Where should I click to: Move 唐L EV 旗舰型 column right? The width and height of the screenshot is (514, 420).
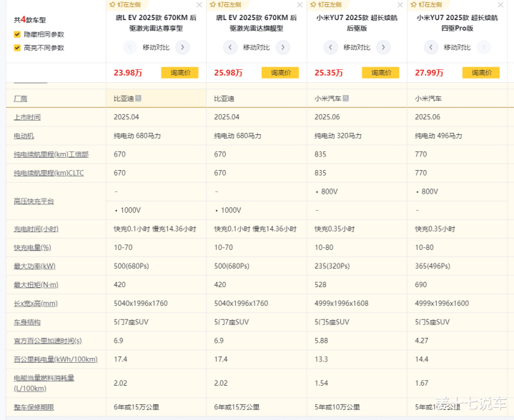(x=283, y=48)
